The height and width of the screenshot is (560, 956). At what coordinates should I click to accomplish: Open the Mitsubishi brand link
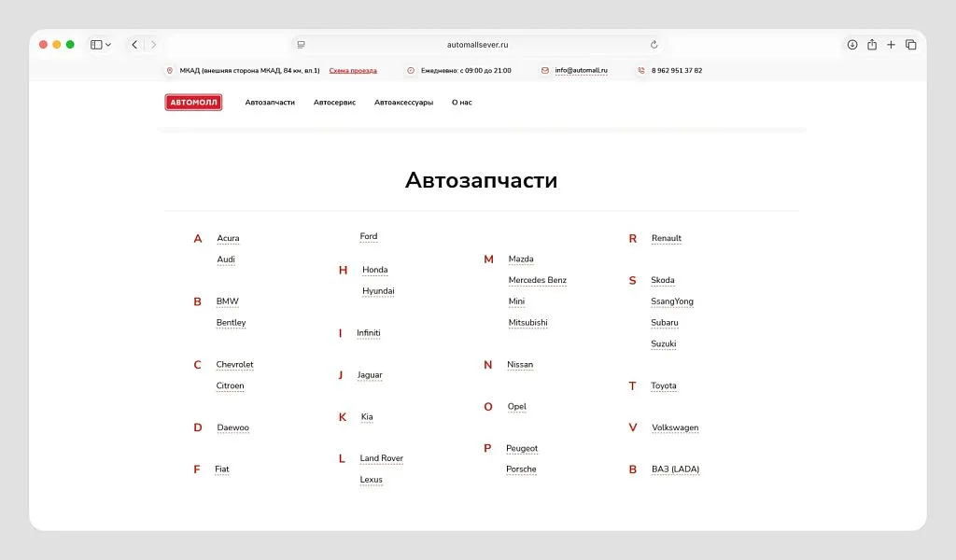point(528,323)
